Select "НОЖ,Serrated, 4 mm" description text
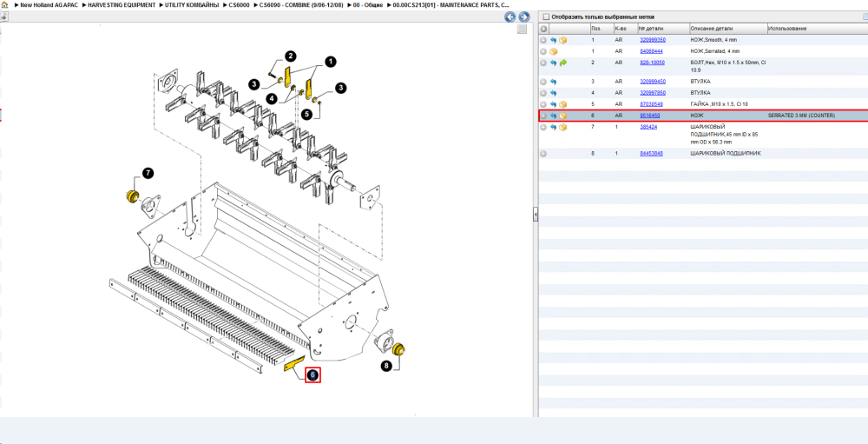 pyautogui.click(x=715, y=51)
